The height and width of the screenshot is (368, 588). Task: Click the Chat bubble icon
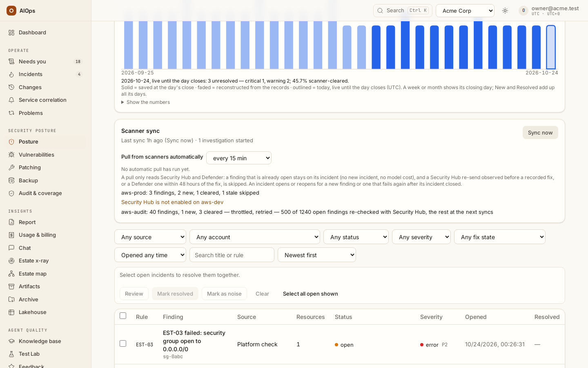point(11,248)
